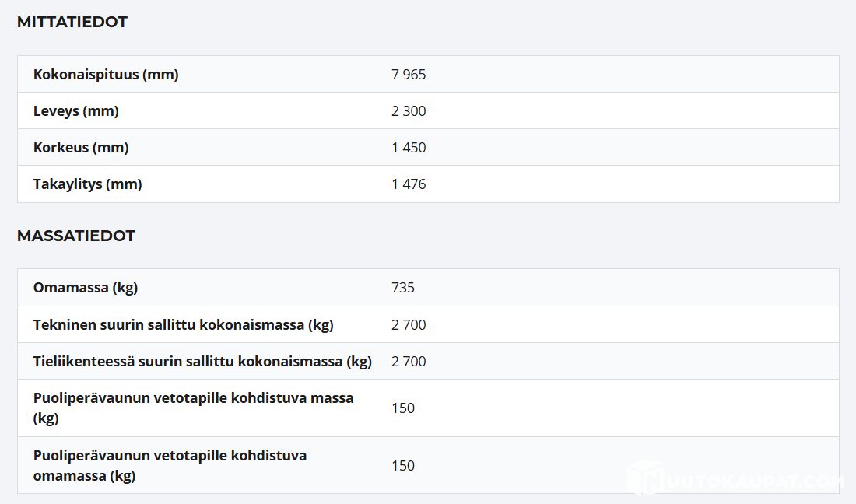
Task: Select Tieliikenteessä suurin sallittu kokonaismassa label
Action: [x=202, y=362]
